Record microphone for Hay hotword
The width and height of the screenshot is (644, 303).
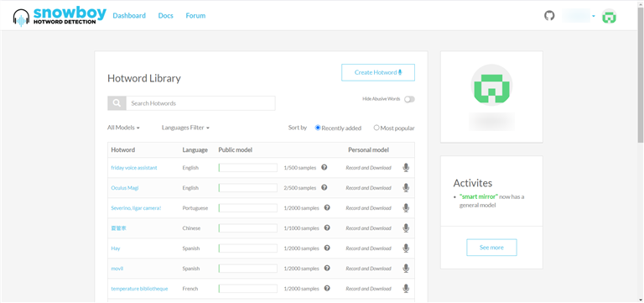click(x=406, y=248)
